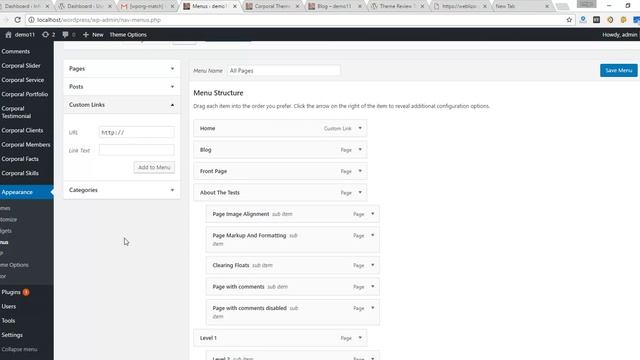This screenshot has width=640, height=360.
Task: Close the Menus demo browser tab
Action: point(235,6)
